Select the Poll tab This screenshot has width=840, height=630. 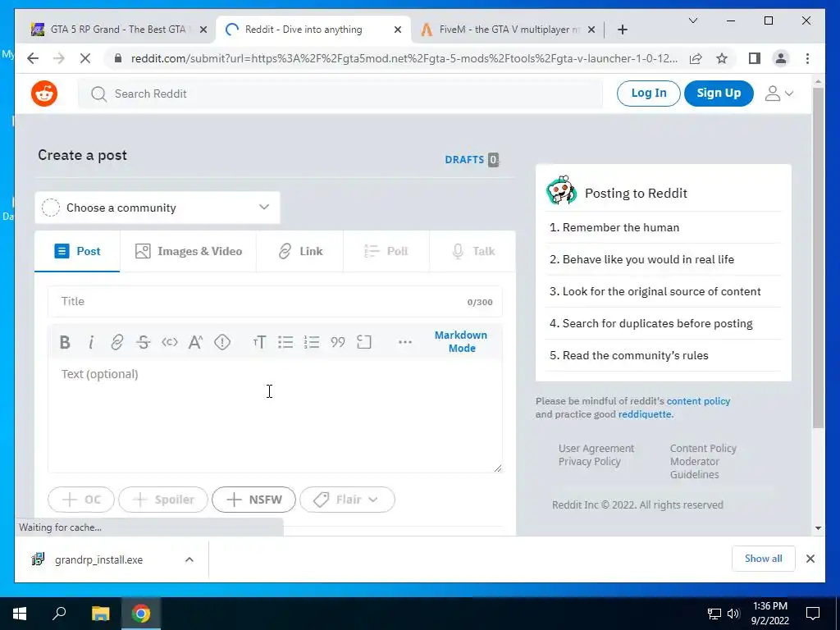(386, 251)
